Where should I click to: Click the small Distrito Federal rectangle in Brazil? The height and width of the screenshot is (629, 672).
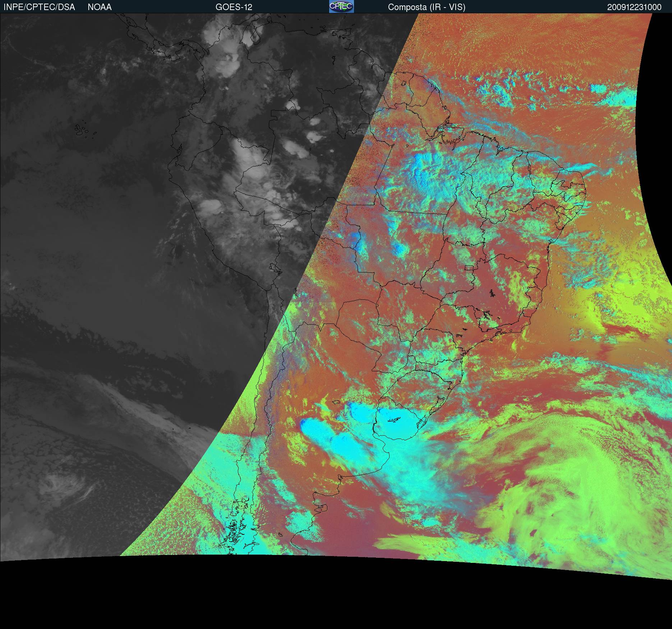pos(469,267)
